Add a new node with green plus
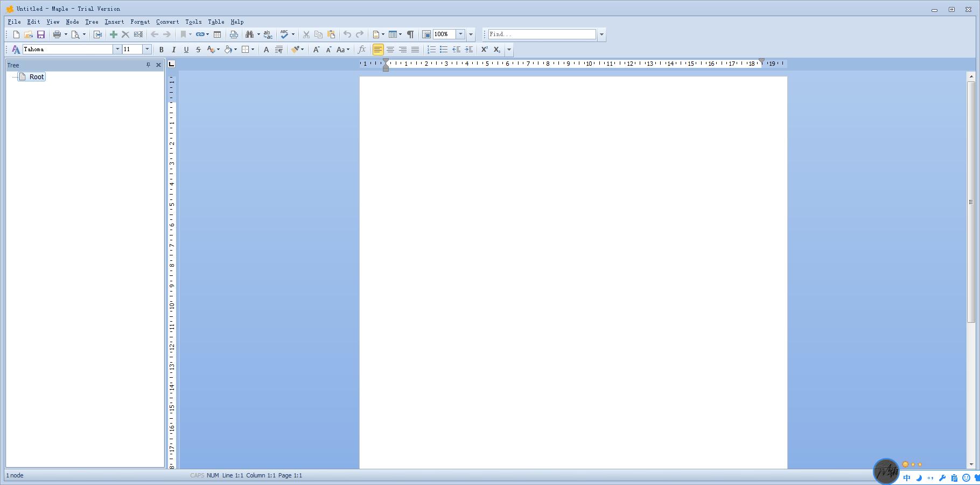 113,34
